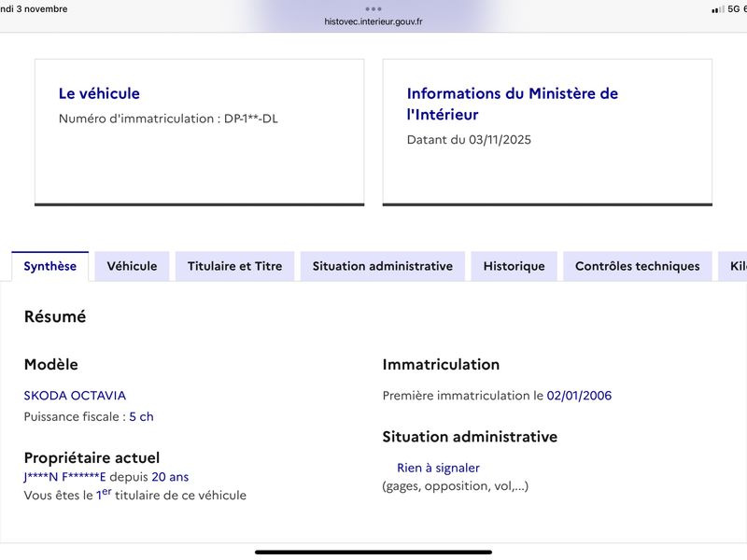Open the Situation administrative tab
Image resolution: width=747 pixels, height=560 pixels.
point(383,266)
